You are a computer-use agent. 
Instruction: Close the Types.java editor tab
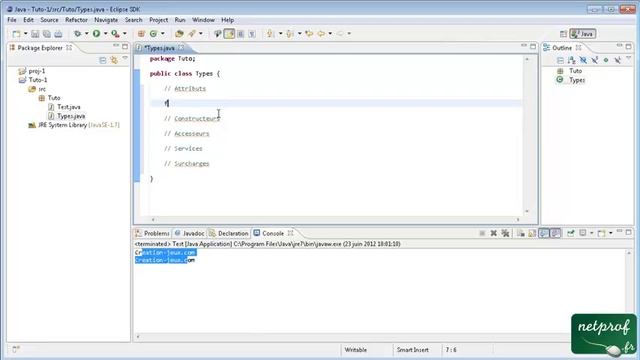[181, 48]
